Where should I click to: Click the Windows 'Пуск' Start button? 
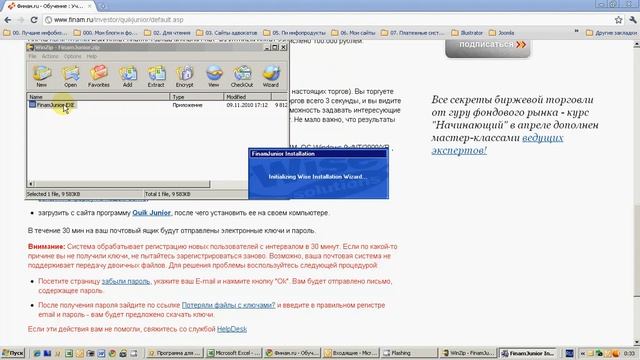(x=13, y=353)
